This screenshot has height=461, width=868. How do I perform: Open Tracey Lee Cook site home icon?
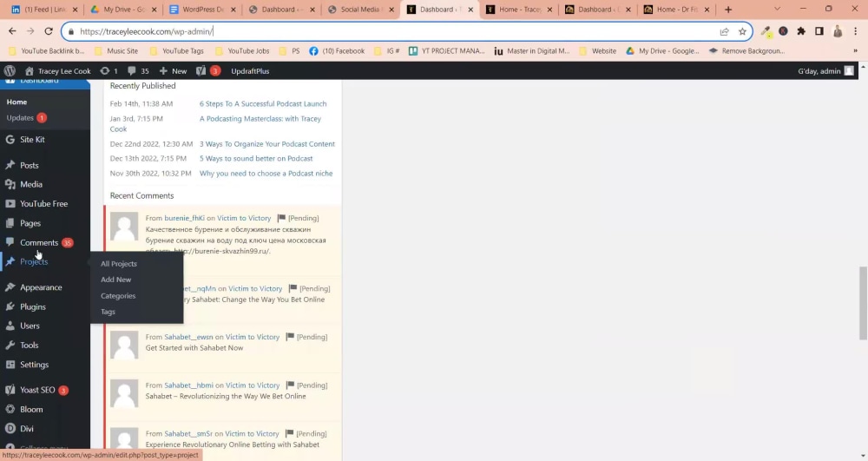30,71
